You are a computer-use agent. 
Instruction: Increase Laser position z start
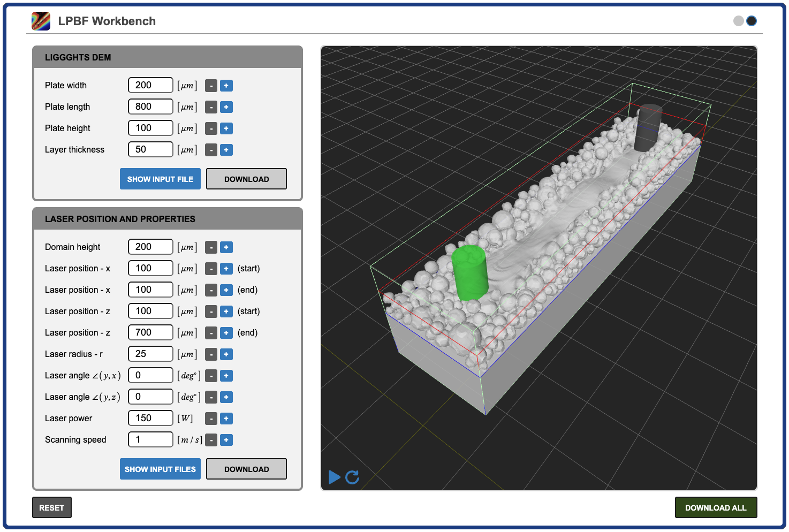(x=226, y=311)
